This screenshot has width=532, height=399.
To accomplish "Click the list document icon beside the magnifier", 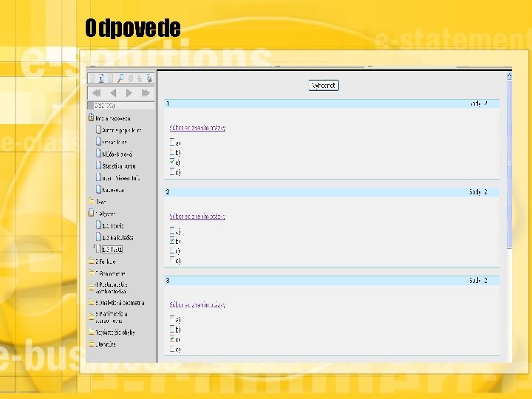I will click(x=110, y=79).
